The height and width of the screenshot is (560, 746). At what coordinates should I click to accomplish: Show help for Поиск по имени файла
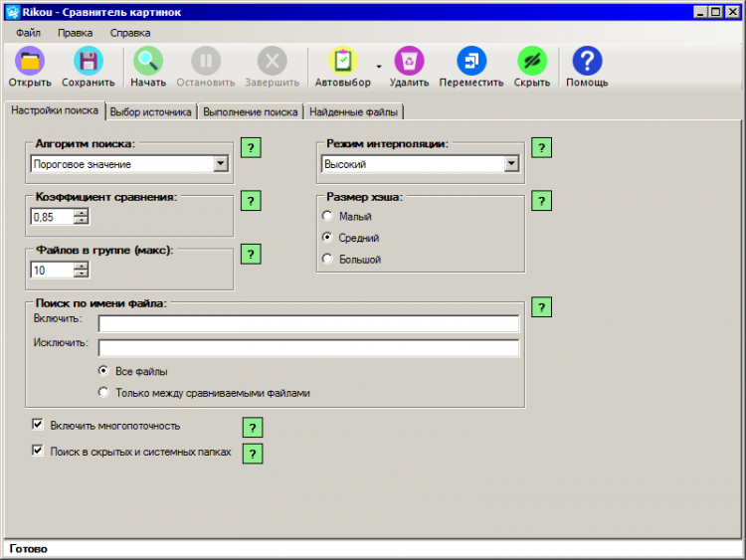pos(541,307)
